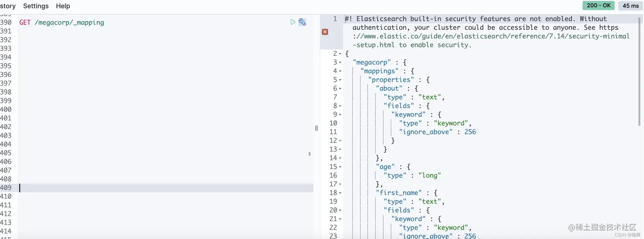Place cursor on empty line 409
This screenshot has width=644, height=239.
click(x=166, y=188)
